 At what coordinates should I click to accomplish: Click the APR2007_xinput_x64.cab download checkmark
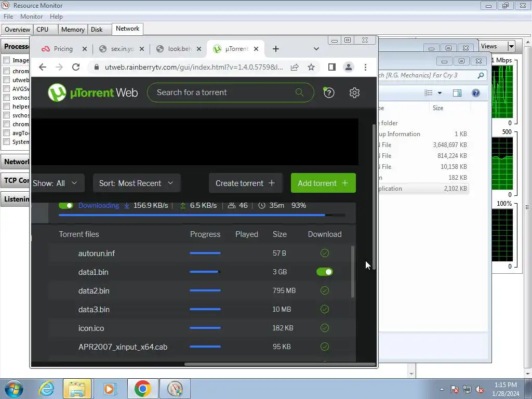click(325, 347)
